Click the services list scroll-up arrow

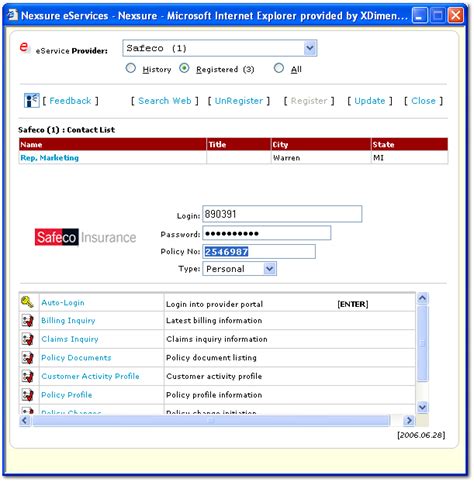[x=423, y=298]
